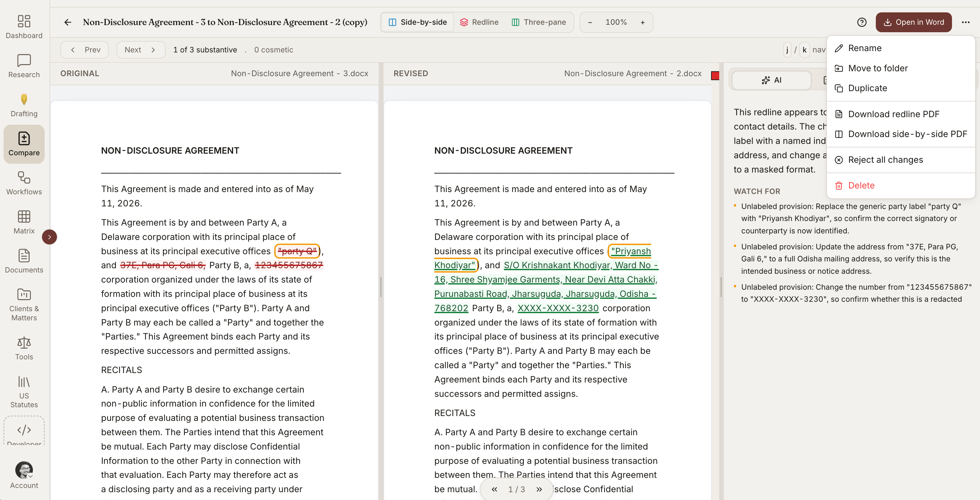Click the 1 / 3 page indicator

click(x=517, y=489)
